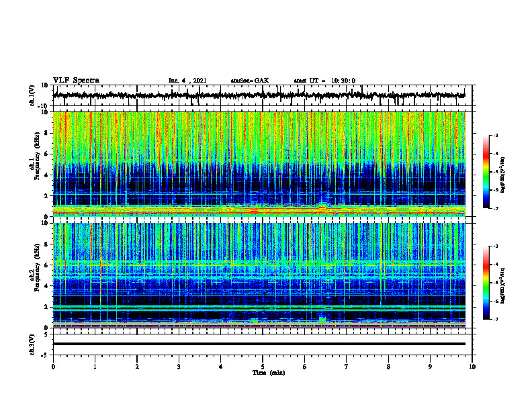This screenshot has height=411, width=532.
Task: Click the "4" kHz tick of ch.2 spectrogram
Action: 46,287
